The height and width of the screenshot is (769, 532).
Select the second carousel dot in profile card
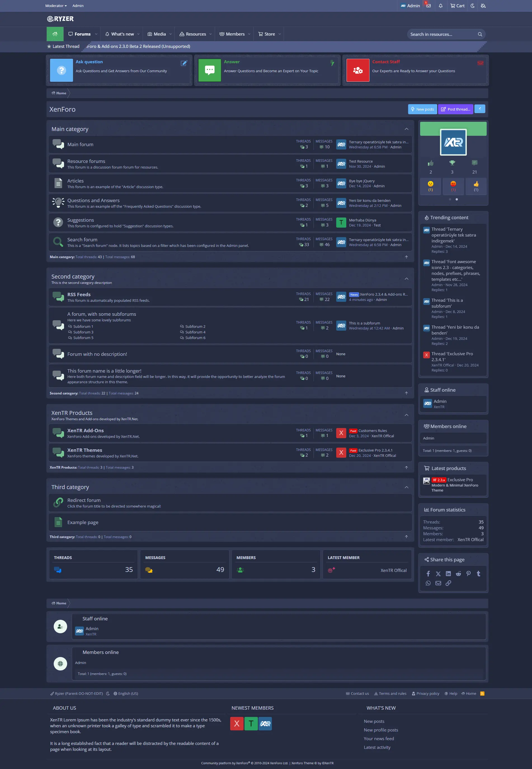456,199
